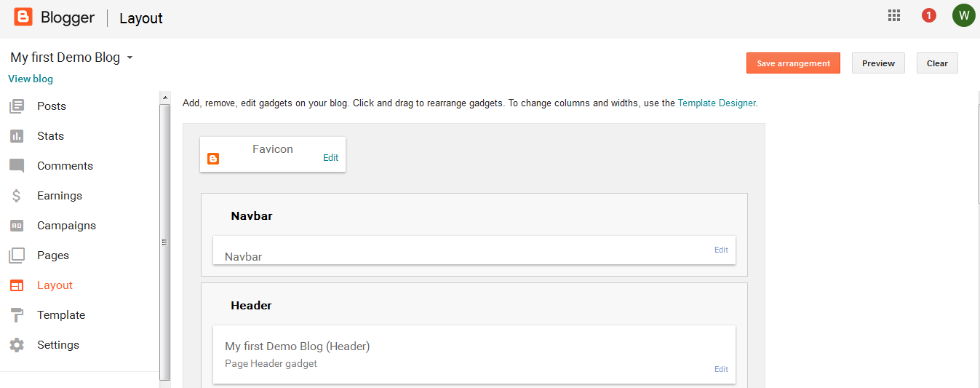Edit the Page Header gadget
Image resolution: width=980 pixels, height=388 pixels.
pos(721,369)
